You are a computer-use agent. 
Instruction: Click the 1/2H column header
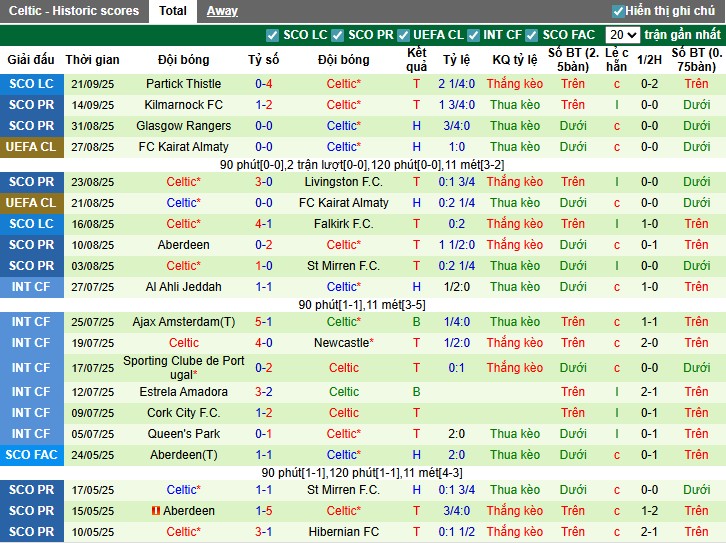click(649, 60)
